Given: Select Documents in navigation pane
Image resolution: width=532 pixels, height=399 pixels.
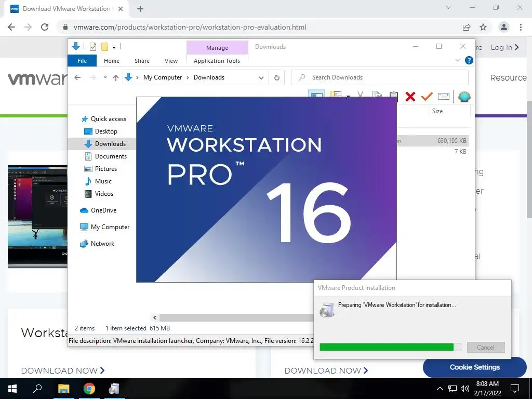Looking at the screenshot, I should 111,156.
